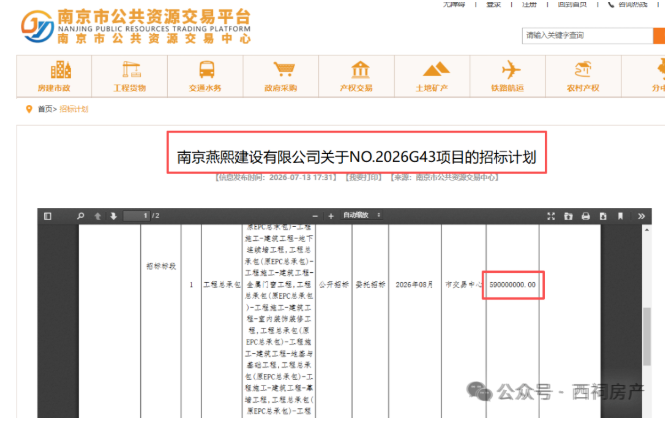Click the 590000000.00 amount cell
The width and height of the screenshot is (665, 424).
[x=513, y=285]
